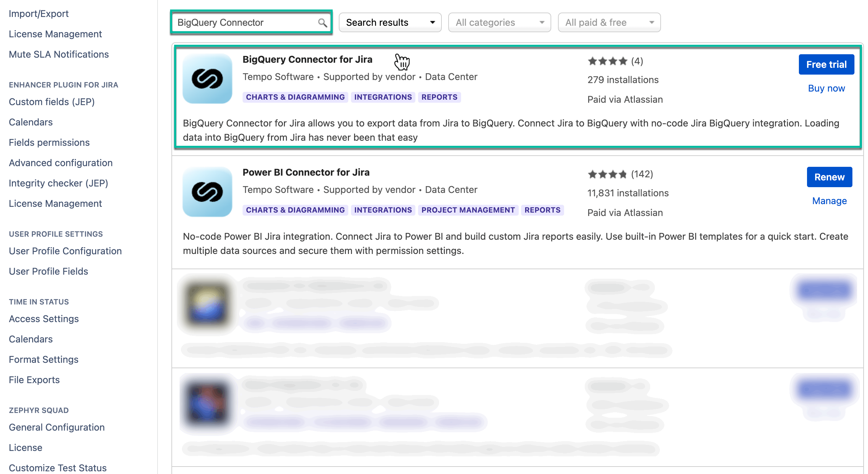868x474 pixels.
Task: Open Advanced configuration
Action: coord(61,163)
